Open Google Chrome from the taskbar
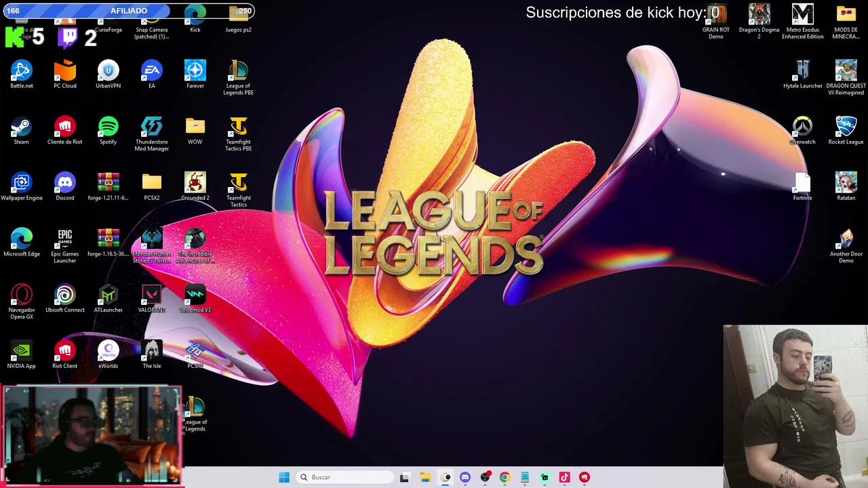The width and height of the screenshot is (868, 488). [505, 477]
